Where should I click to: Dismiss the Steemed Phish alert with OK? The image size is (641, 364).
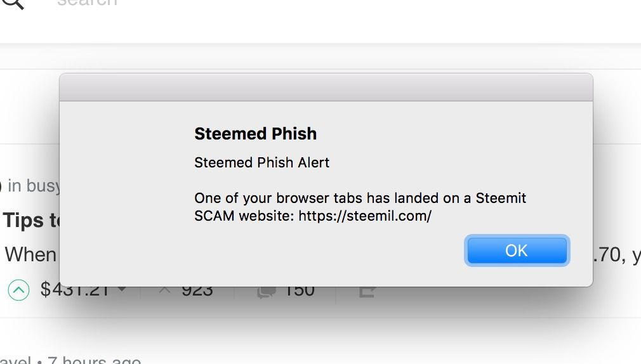[x=517, y=250]
